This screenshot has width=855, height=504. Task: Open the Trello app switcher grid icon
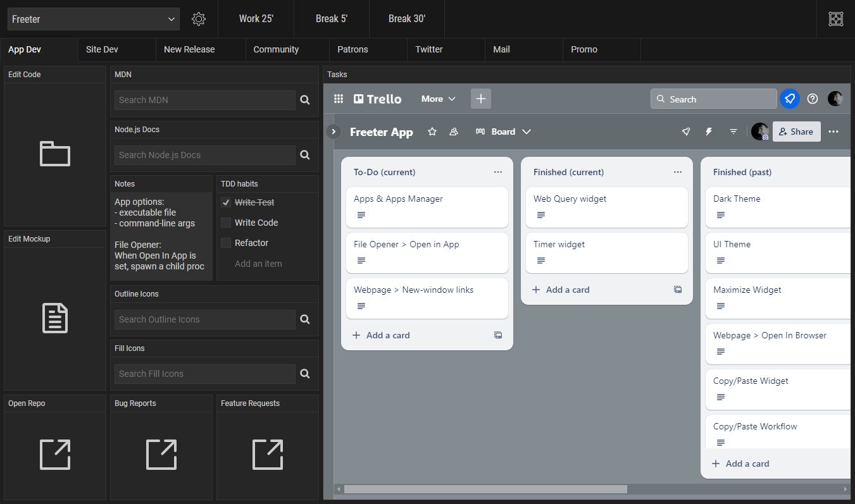point(339,99)
